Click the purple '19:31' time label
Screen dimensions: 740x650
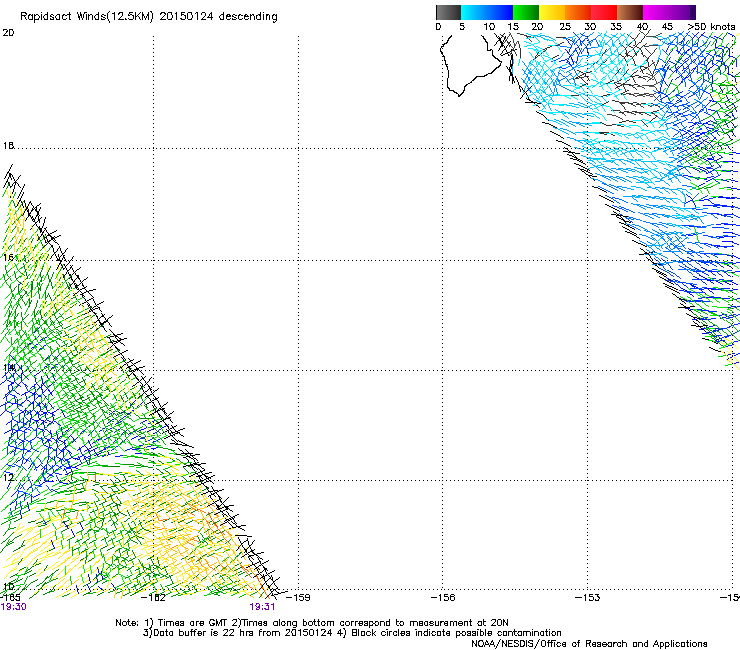click(x=262, y=607)
